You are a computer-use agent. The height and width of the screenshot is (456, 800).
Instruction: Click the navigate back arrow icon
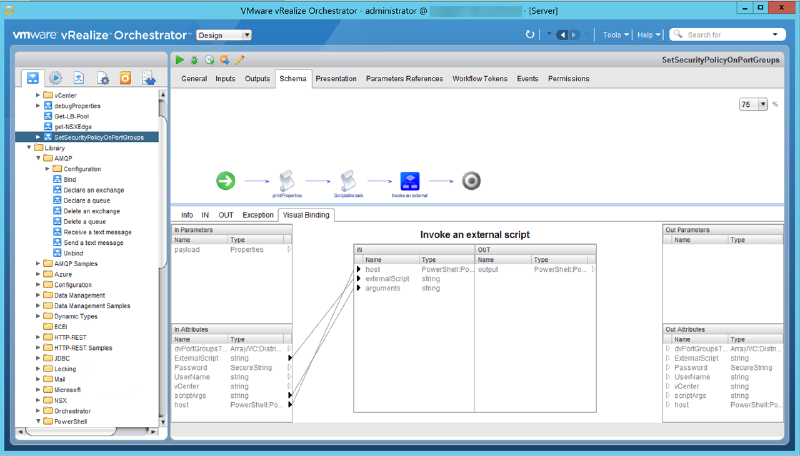[562, 35]
